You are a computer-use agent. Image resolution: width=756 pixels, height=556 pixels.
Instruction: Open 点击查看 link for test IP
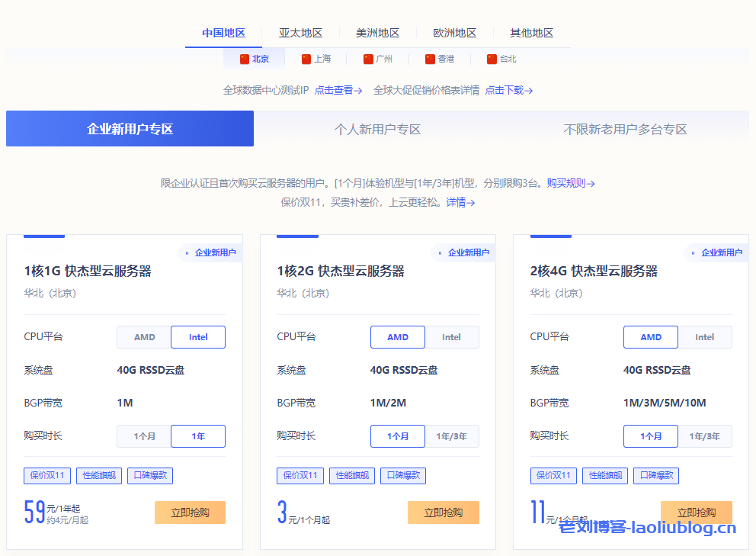(x=338, y=90)
